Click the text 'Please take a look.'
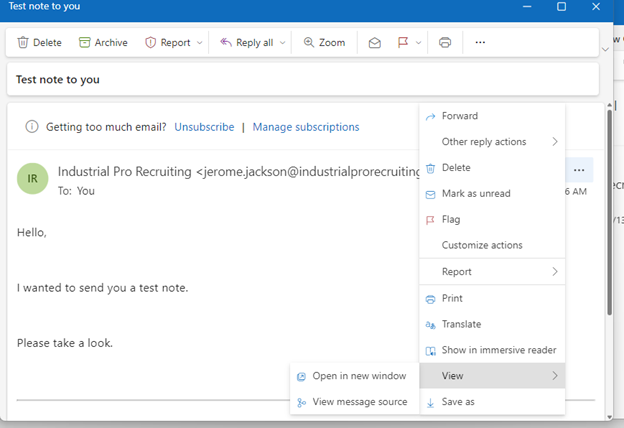Image resolution: width=624 pixels, height=428 pixels. [65, 343]
